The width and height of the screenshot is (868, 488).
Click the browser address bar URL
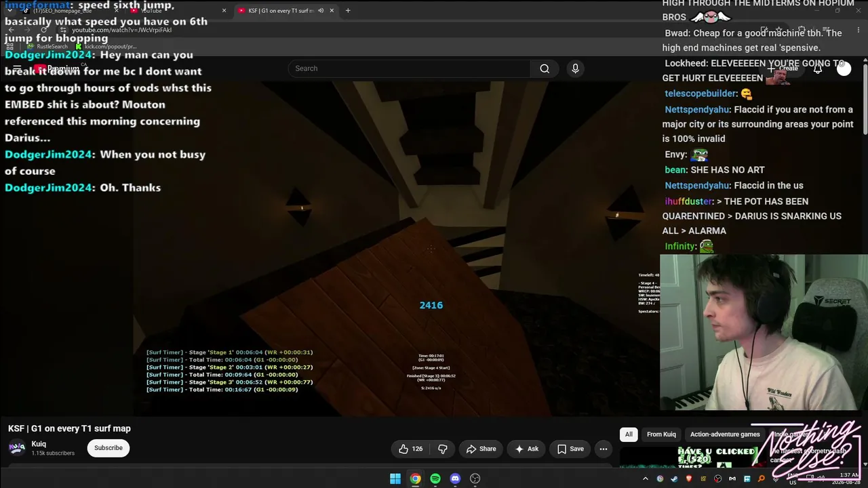point(122,30)
